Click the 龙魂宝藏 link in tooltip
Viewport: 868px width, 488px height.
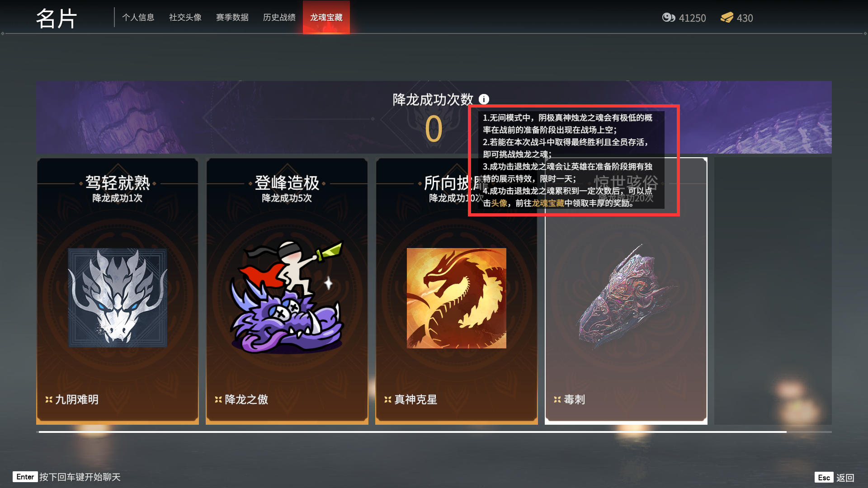pyautogui.click(x=548, y=203)
